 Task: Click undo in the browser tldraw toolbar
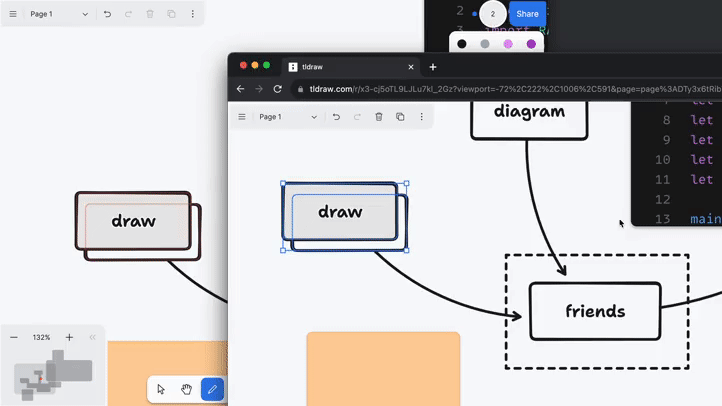(x=336, y=117)
